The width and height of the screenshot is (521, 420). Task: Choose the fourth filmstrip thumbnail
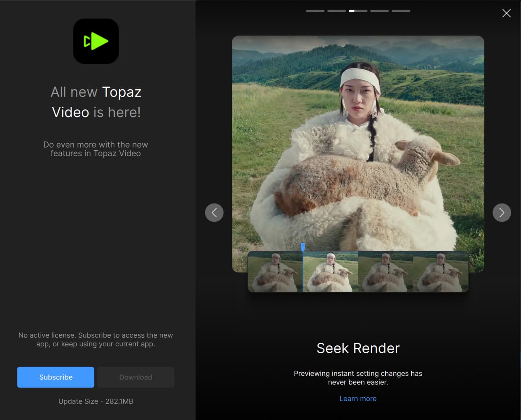[441, 272]
